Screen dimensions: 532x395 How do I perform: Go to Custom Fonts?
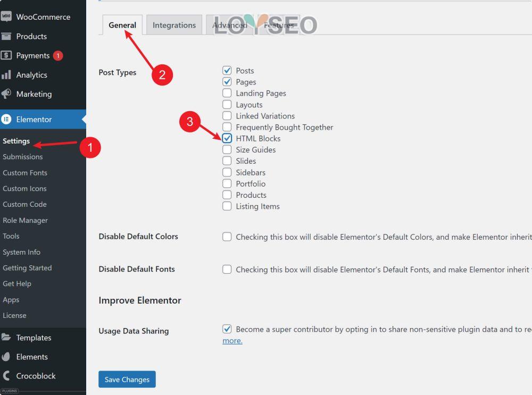(x=25, y=173)
